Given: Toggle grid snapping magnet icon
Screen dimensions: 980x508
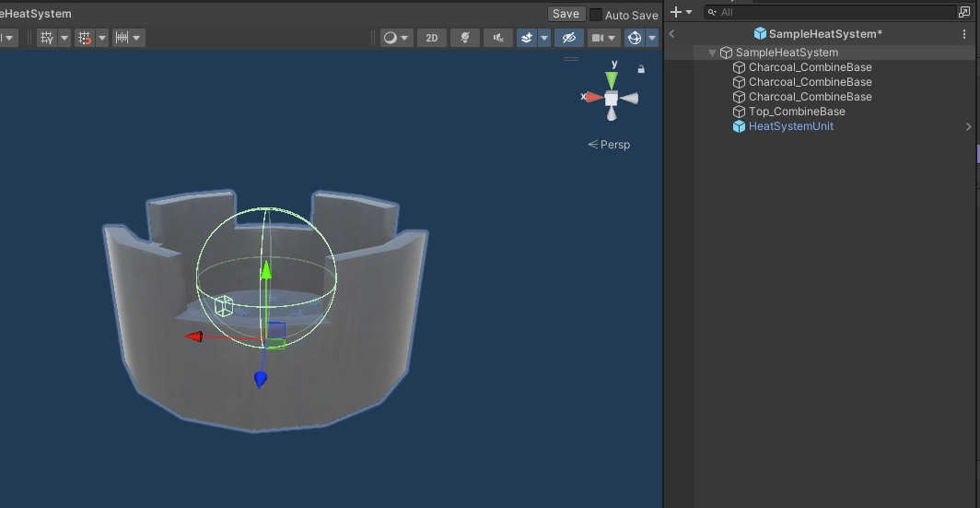Looking at the screenshot, I should click(85, 38).
